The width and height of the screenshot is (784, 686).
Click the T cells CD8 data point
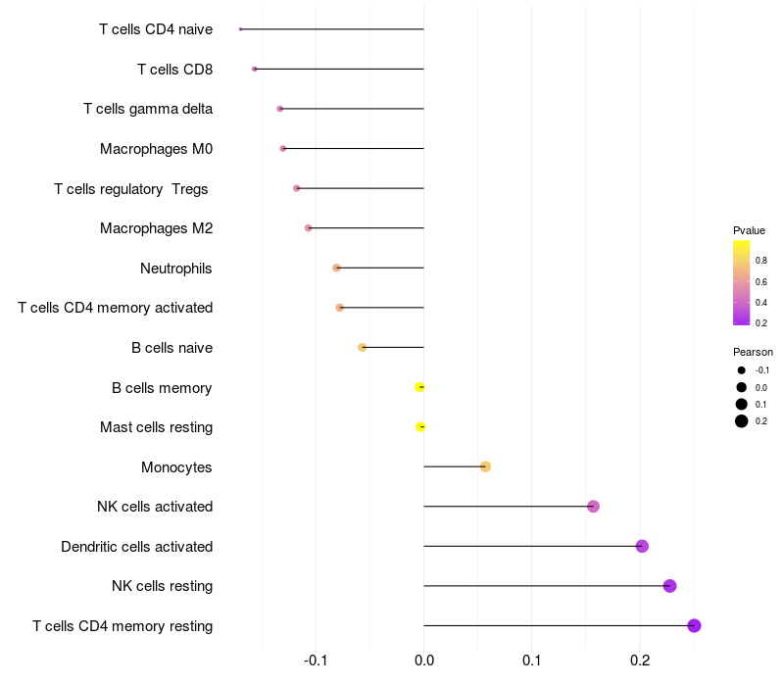click(x=255, y=69)
